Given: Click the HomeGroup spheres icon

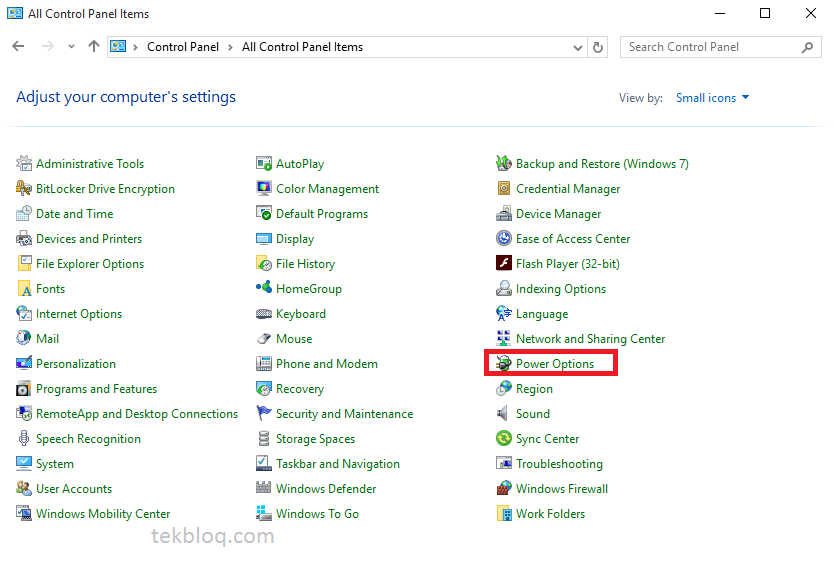Looking at the screenshot, I should point(264,288).
